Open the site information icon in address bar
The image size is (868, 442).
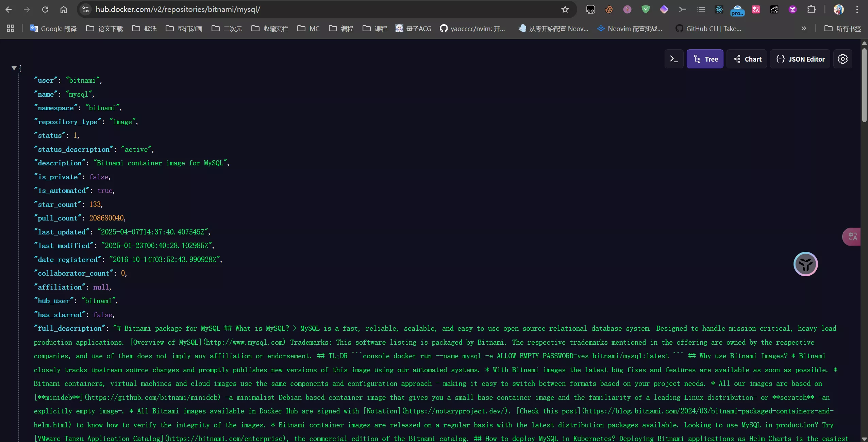pos(85,10)
